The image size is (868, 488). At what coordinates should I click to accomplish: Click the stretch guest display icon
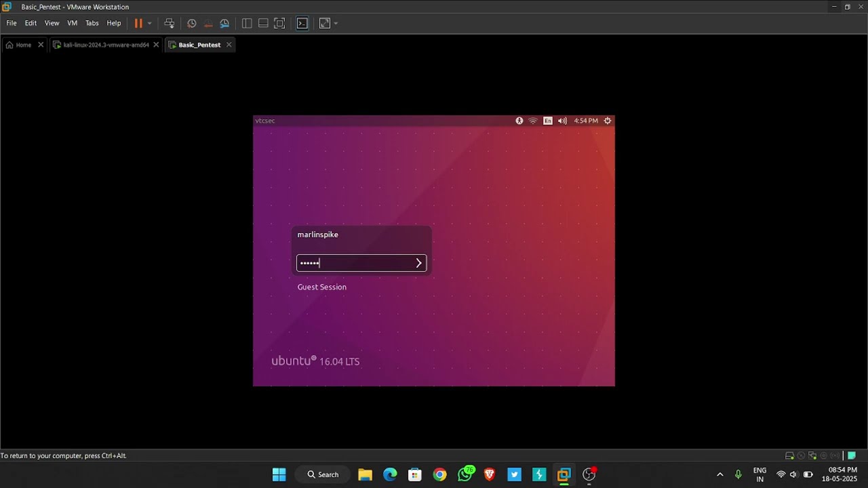pos(325,23)
